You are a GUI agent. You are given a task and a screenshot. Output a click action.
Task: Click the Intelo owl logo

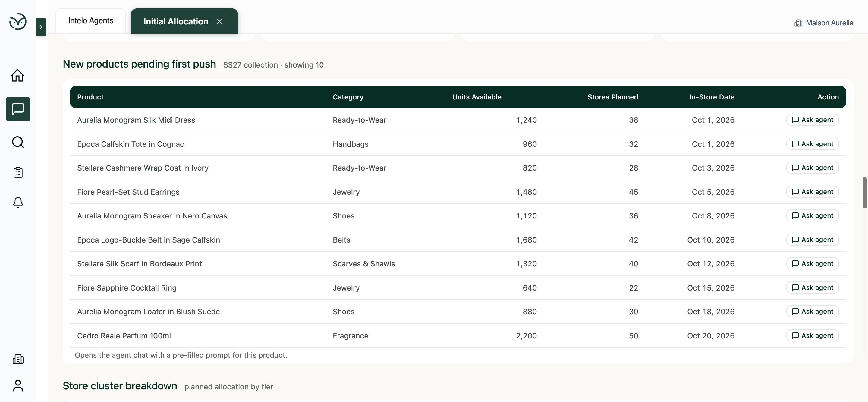[18, 22]
